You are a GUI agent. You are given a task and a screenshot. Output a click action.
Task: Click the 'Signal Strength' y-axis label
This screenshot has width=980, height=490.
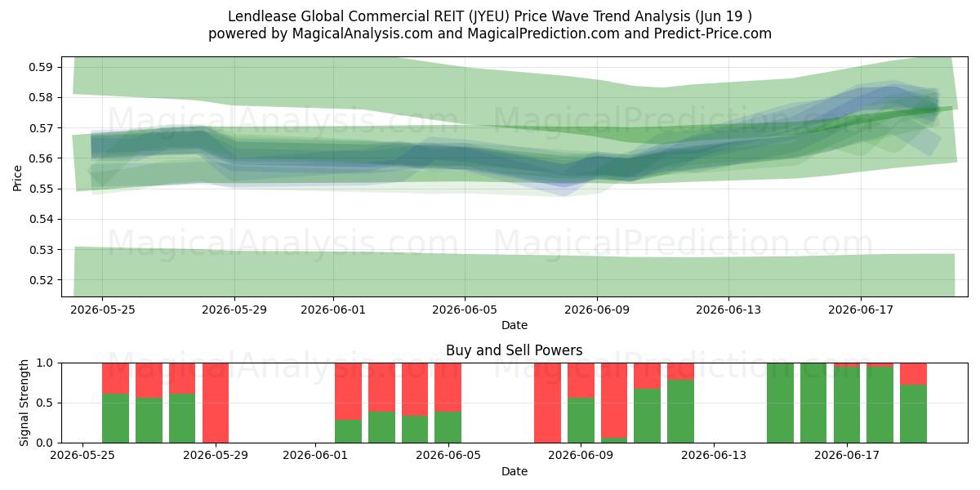pyautogui.click(x=24, y=403)
